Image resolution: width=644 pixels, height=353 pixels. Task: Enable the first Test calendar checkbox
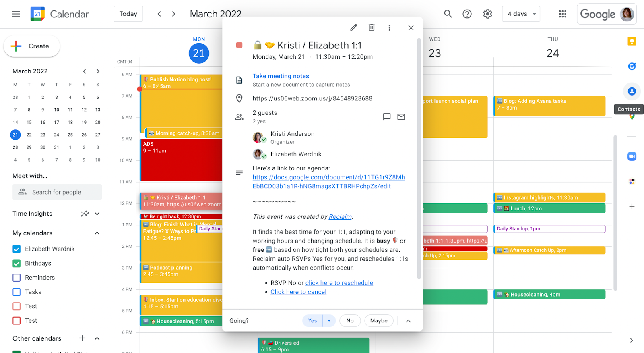tap(17, 306)
